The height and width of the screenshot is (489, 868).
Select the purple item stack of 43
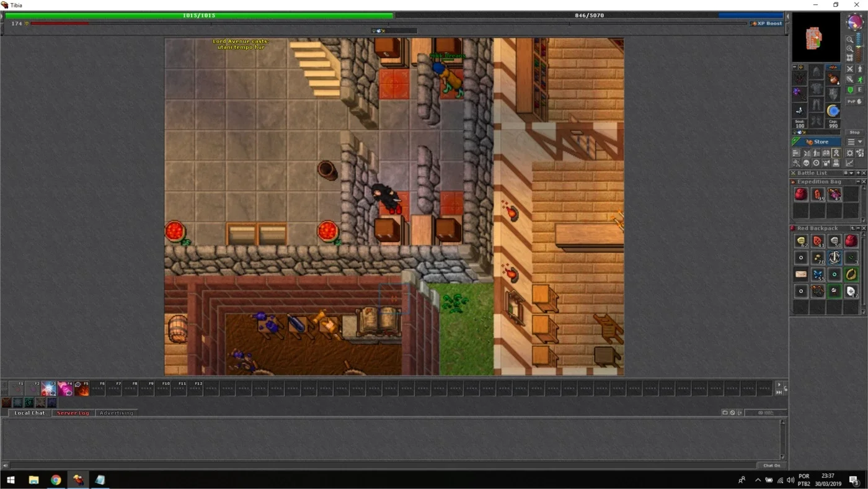point(835,194)
